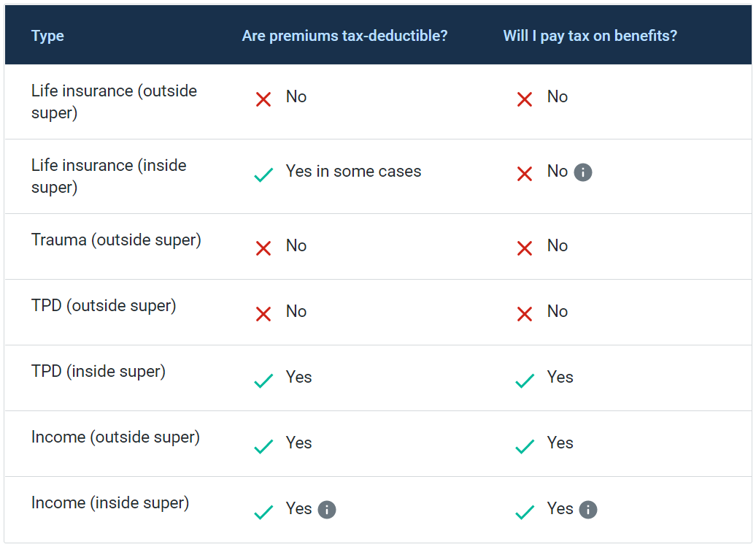Click green check beside Yes in some cases
The image size is (756, 547).
pos(263,175)
